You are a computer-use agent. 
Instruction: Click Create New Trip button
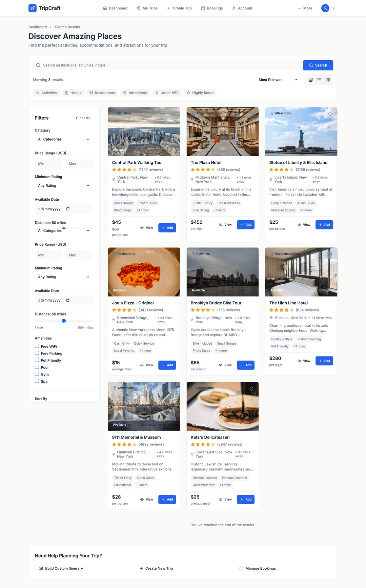pyautogui.click(x=156, y=568)
